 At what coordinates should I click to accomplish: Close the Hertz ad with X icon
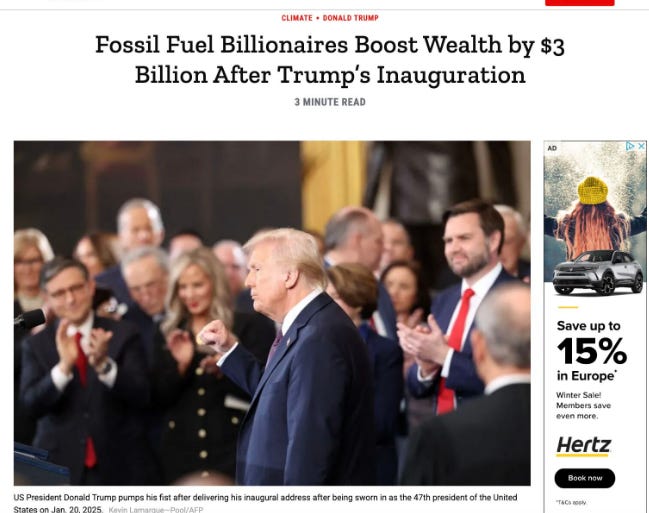pyautogui.click(x=641, y=146)
